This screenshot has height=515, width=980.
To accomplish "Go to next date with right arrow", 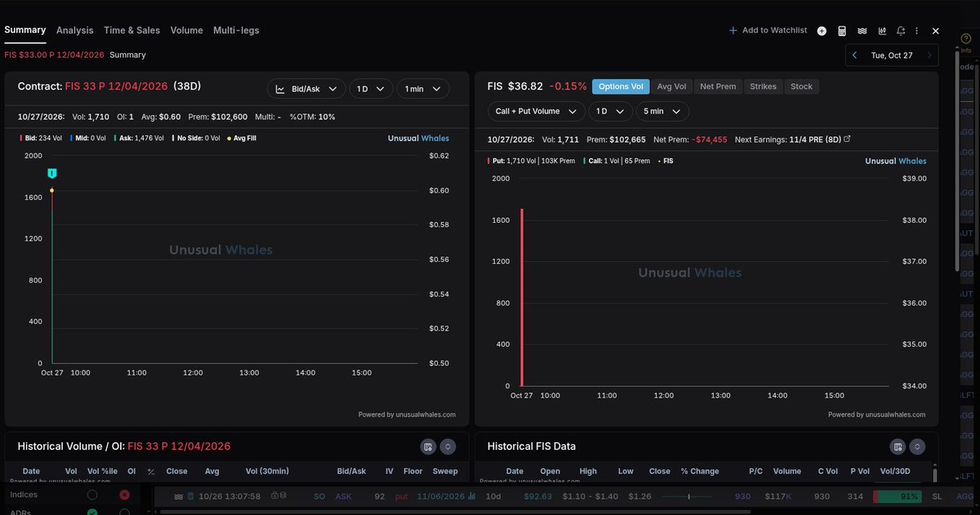I will click(929, 55).
